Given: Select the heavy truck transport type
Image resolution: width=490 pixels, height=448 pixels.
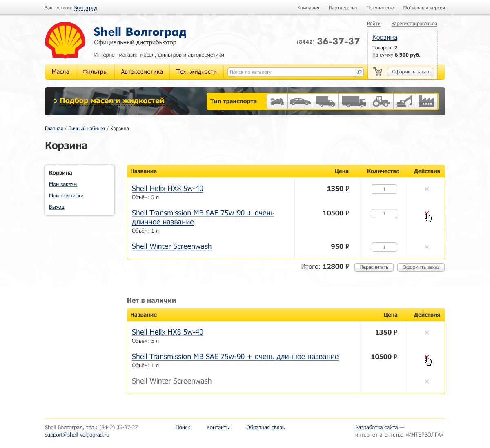Looking at the screenshot, I should [x=354, y=101].
